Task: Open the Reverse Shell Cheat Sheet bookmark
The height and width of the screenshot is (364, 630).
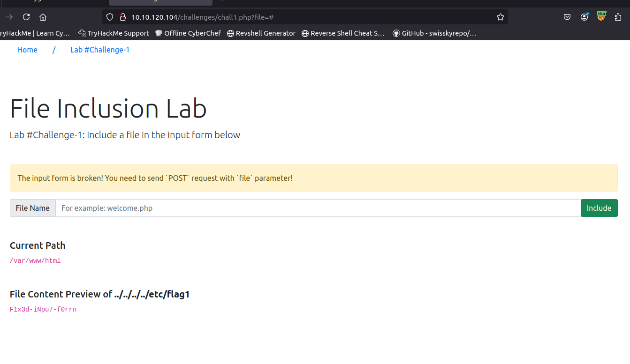Action: [x=343, y=33]
